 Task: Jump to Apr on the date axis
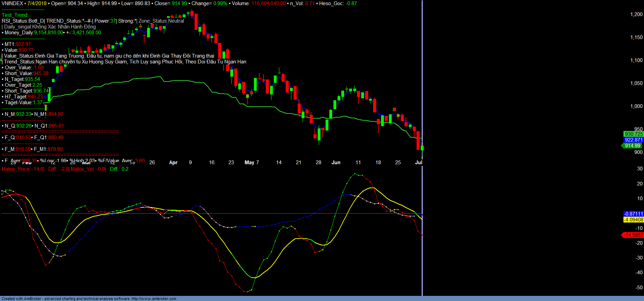click(x=173, y=162)
